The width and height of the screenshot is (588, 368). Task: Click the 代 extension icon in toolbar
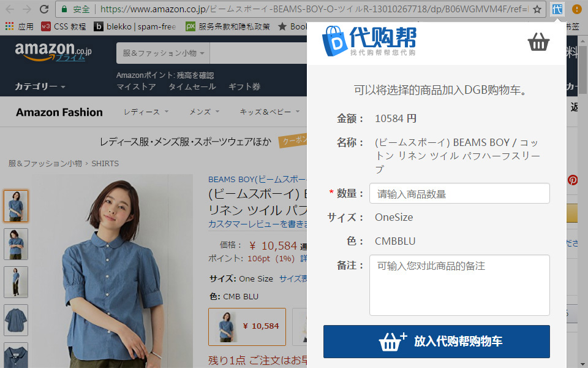pos(557,9)
